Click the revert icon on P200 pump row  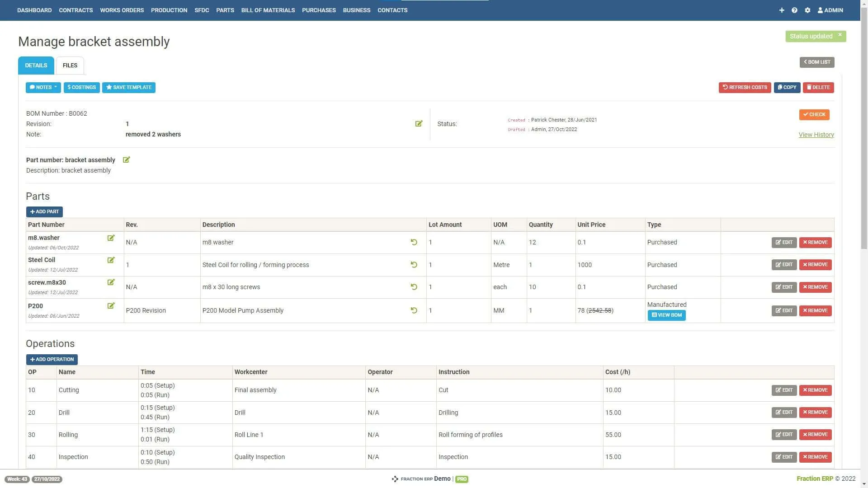pos(414,310)
